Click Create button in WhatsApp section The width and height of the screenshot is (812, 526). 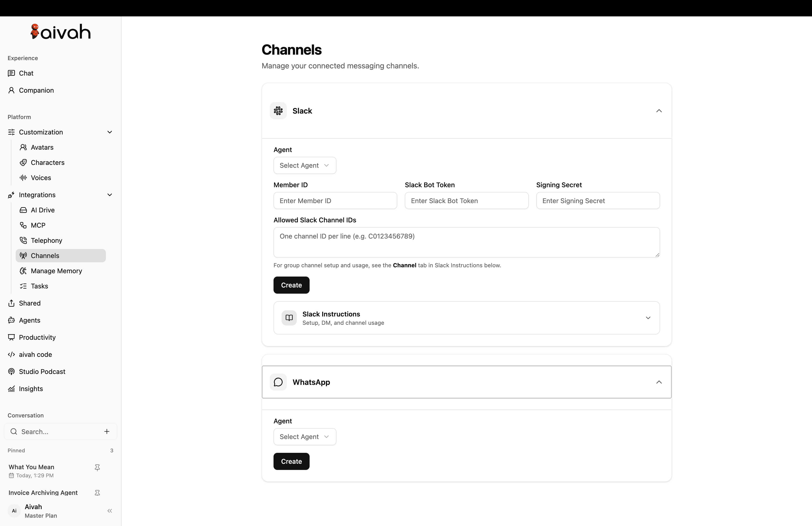pos(291,461)
